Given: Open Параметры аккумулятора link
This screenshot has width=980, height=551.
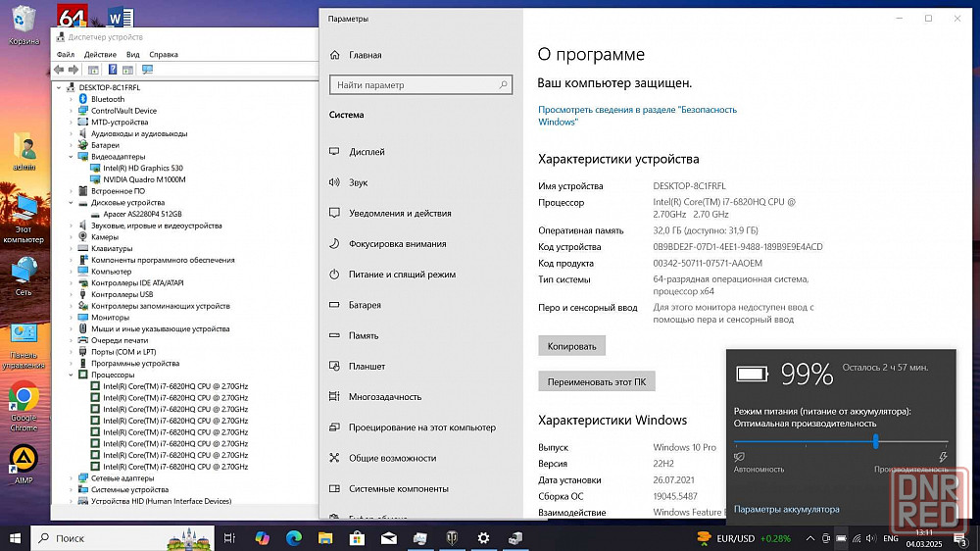Looking at the screenshot, I should pyautogui.click(x=786, y=509).
